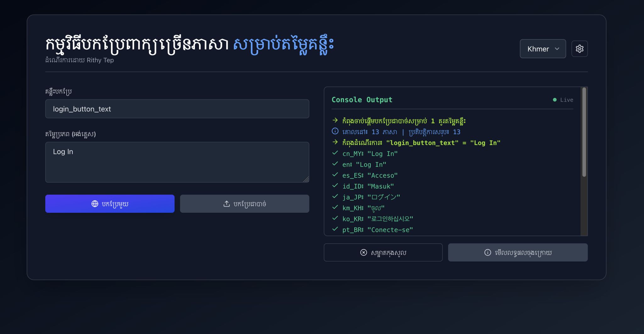The width and height of the screenshot is (644, 334).
Task: Click the circle-x icon on clear console button
Action: point(364,252)
